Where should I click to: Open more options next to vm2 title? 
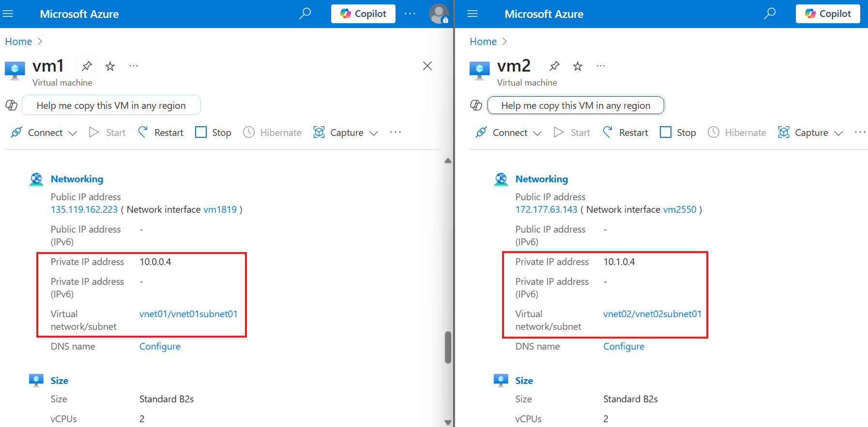click(601, 66)
